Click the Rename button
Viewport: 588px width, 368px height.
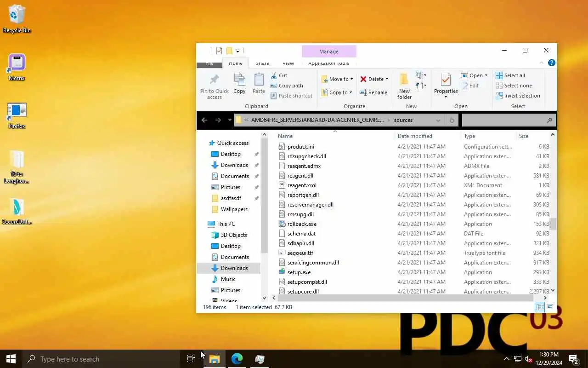point(374,92)
